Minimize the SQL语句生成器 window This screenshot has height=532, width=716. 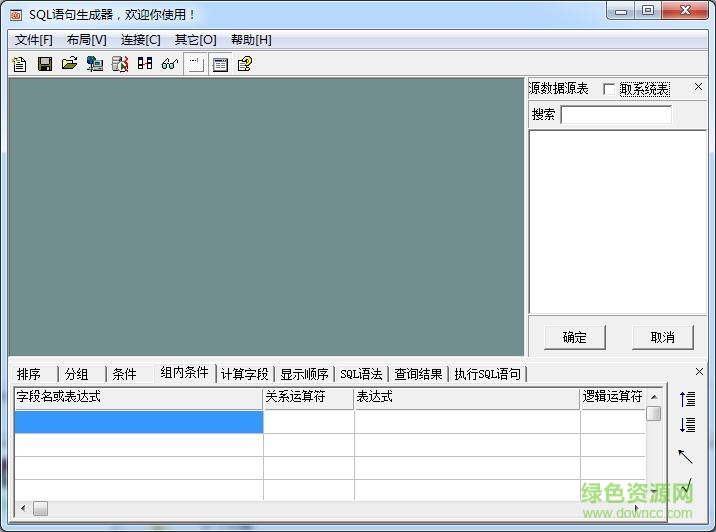coord(621,11)
